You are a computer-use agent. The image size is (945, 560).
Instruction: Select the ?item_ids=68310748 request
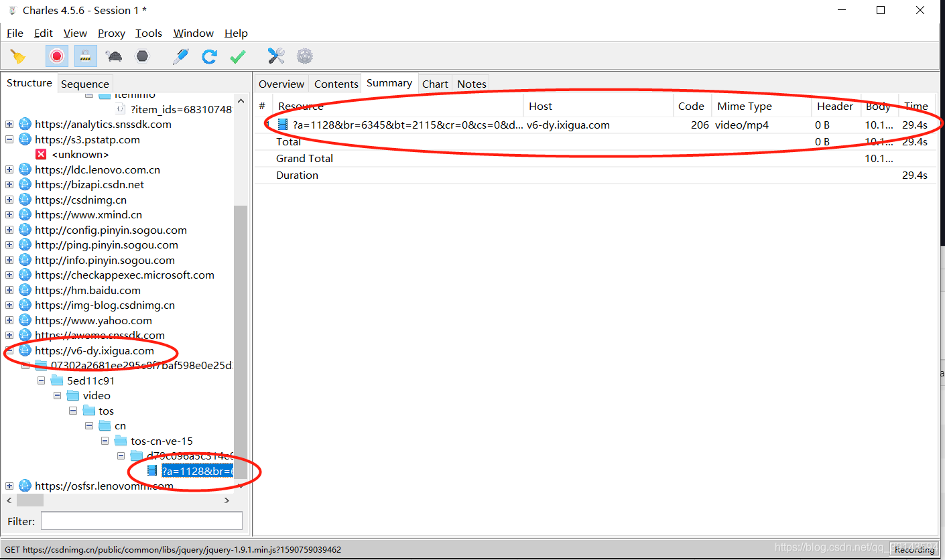click(181, 110)
